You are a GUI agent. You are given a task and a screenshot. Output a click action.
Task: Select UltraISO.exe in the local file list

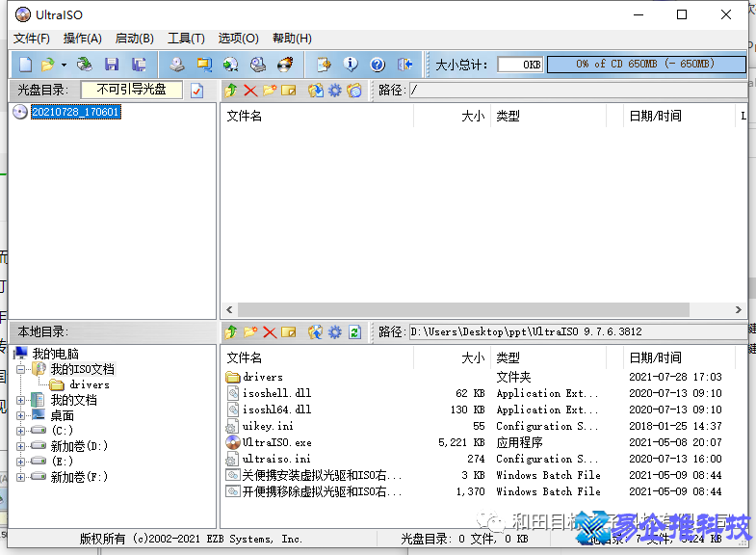click(276, 442)
